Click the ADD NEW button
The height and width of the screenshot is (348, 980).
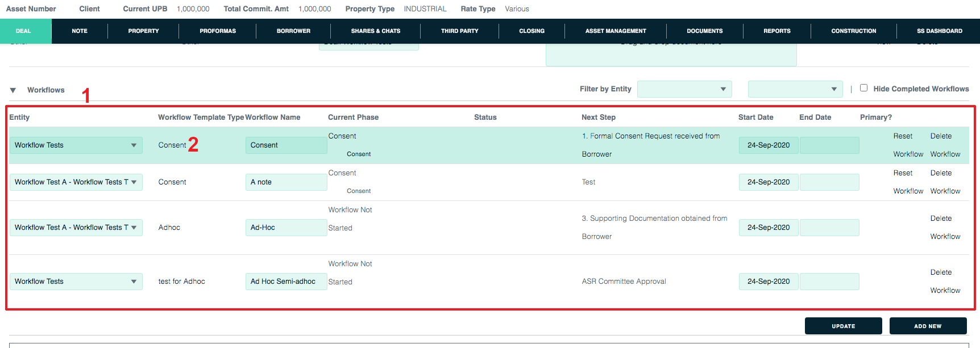point(928,326)
